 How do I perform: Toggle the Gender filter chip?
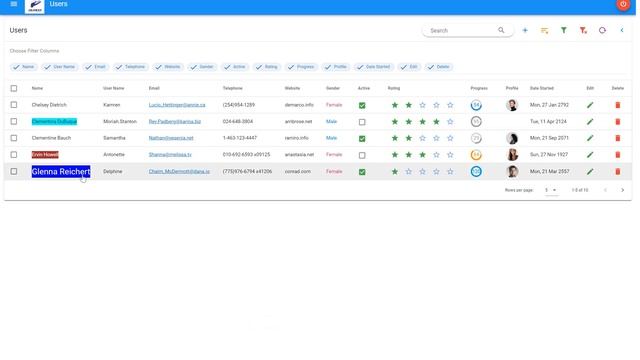coord(202,67)
